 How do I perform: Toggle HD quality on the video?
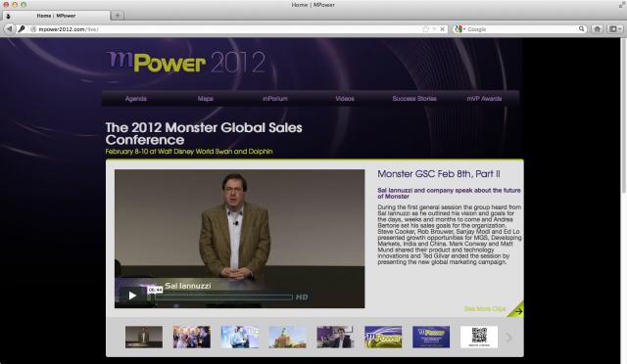click(302, 296)
